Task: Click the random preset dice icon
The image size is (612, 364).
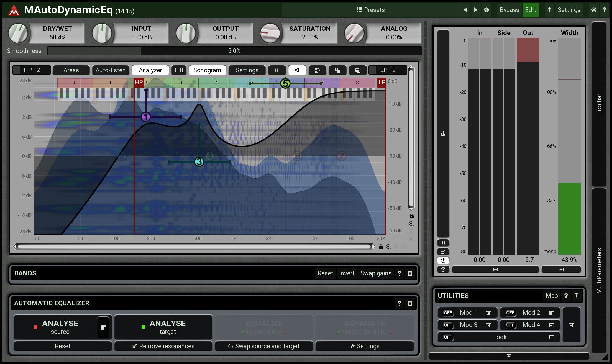Action: click(x=486, y=10)
